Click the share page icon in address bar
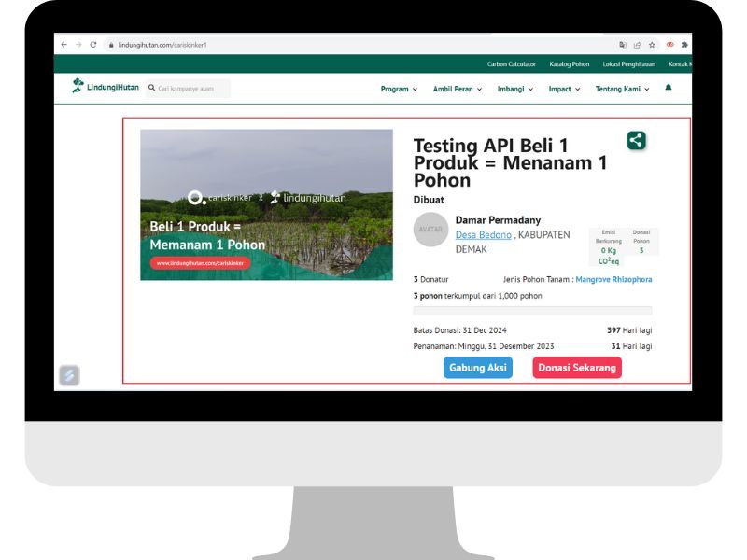This screenshot has height=560, width=747. (637, 45)
